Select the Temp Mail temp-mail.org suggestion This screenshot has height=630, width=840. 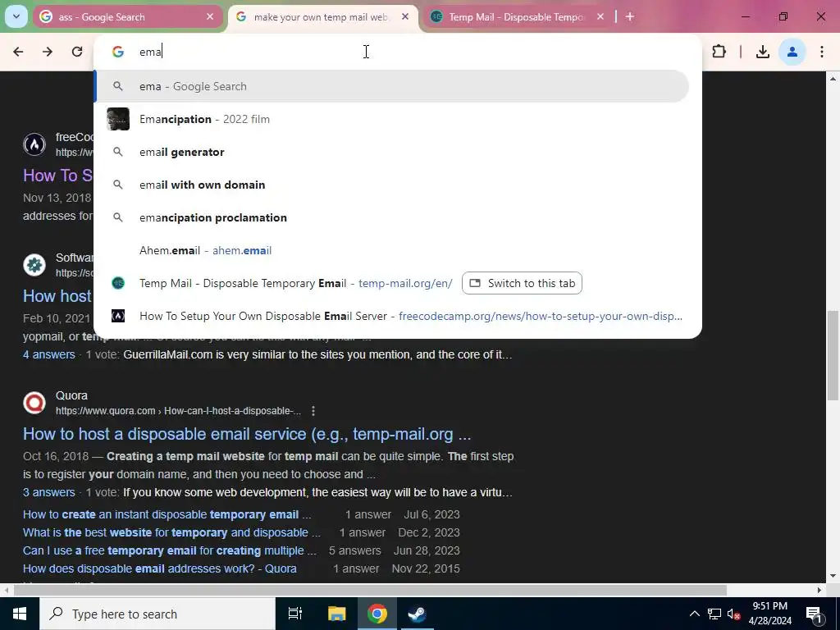tap(295, 283)
